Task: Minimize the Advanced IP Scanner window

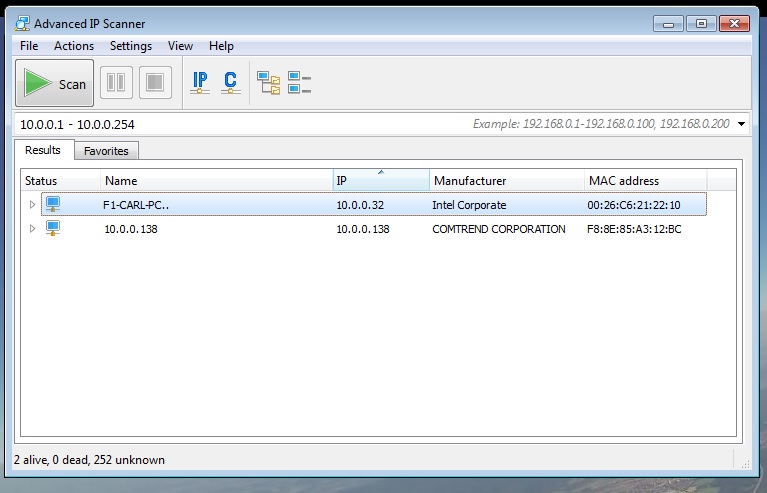Action: tap(668, 23)
